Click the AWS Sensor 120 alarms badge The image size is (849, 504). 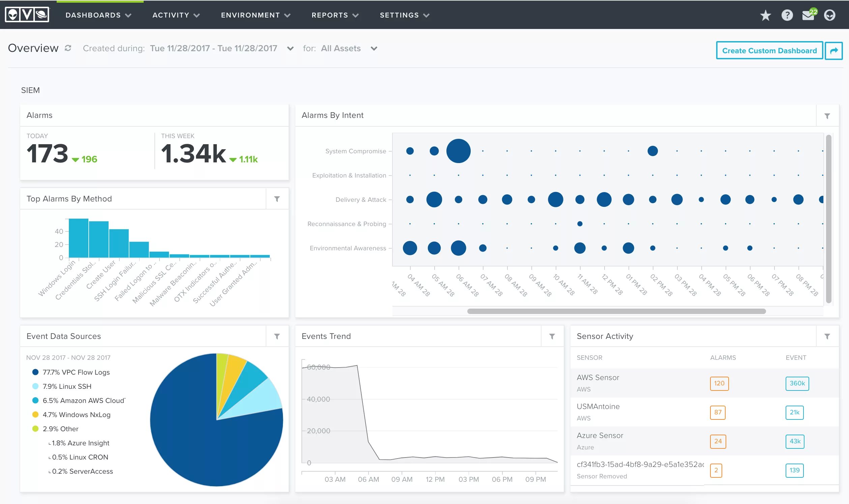[719, 383]
